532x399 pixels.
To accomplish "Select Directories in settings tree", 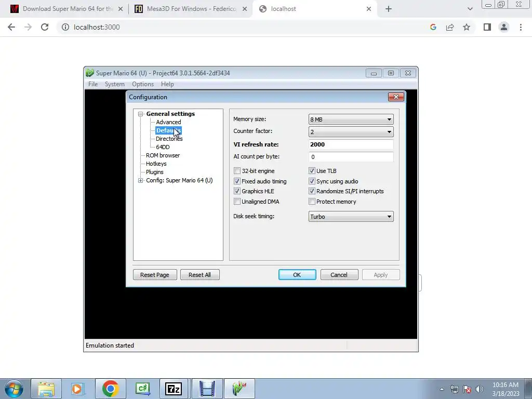I will [x=169, y=139].
